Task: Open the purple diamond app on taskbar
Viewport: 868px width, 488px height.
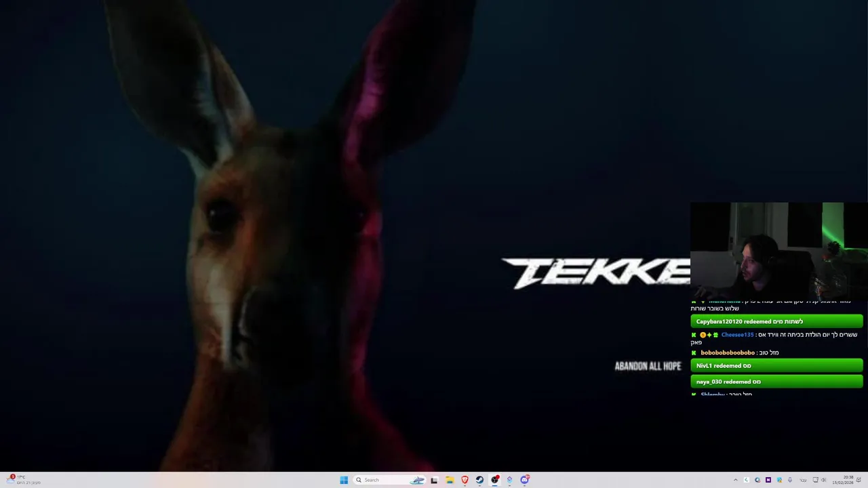Action: [509, 480]
